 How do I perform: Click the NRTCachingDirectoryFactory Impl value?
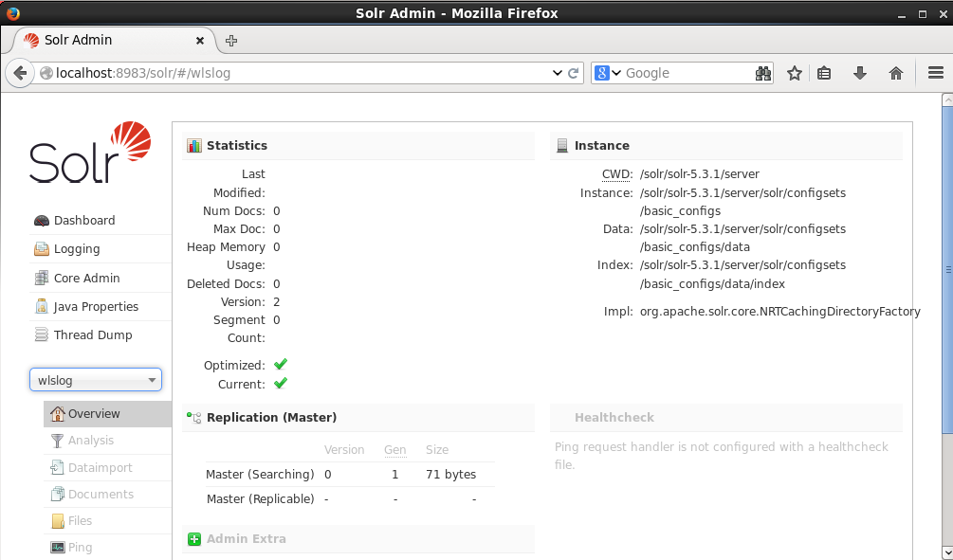point(780,312)
